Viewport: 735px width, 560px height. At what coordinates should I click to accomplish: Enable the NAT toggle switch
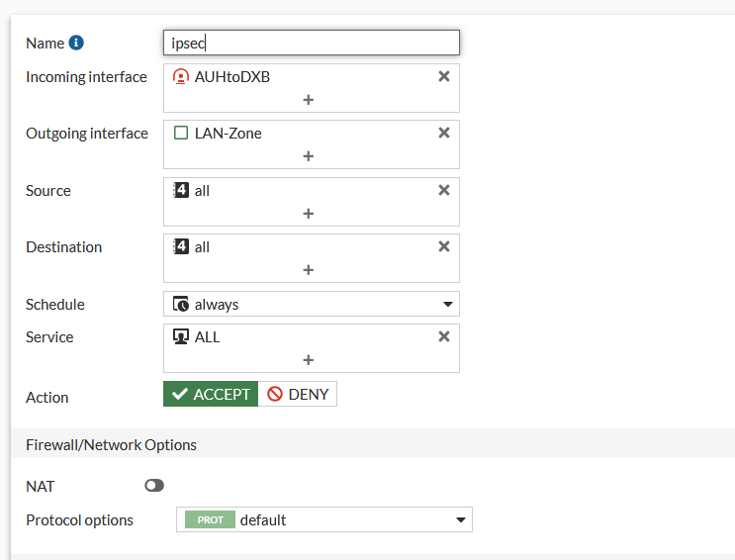click(154, 486)
